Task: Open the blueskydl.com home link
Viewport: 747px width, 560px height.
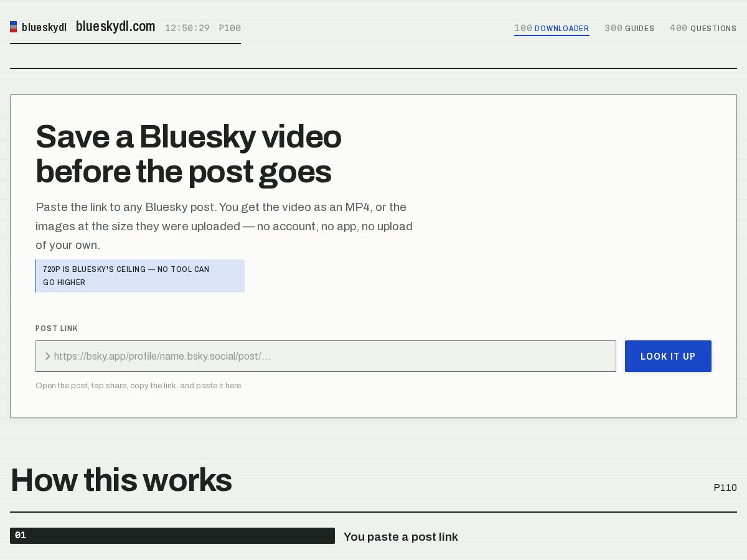Action: (x=115, y=27)
